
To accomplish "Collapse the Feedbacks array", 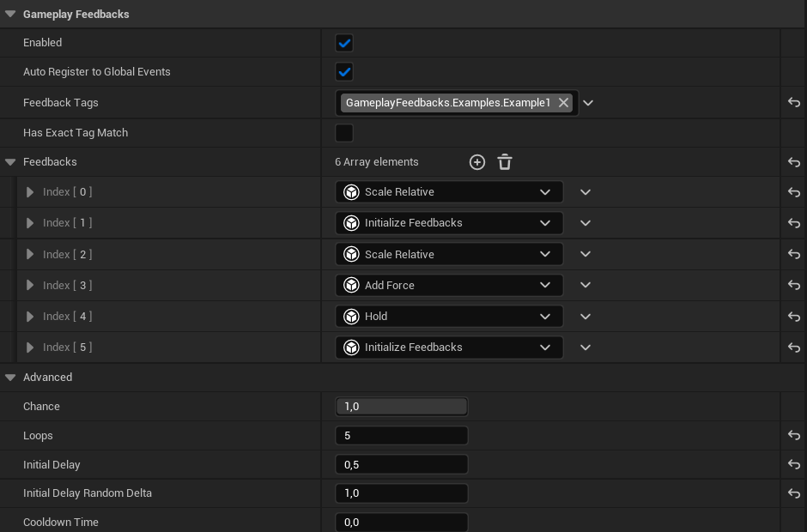I will click(x=10, y=162).
